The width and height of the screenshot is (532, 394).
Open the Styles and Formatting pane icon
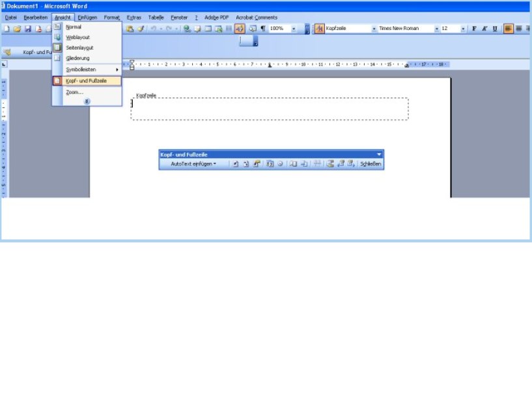pyautogui.click(x=319, y=29)
